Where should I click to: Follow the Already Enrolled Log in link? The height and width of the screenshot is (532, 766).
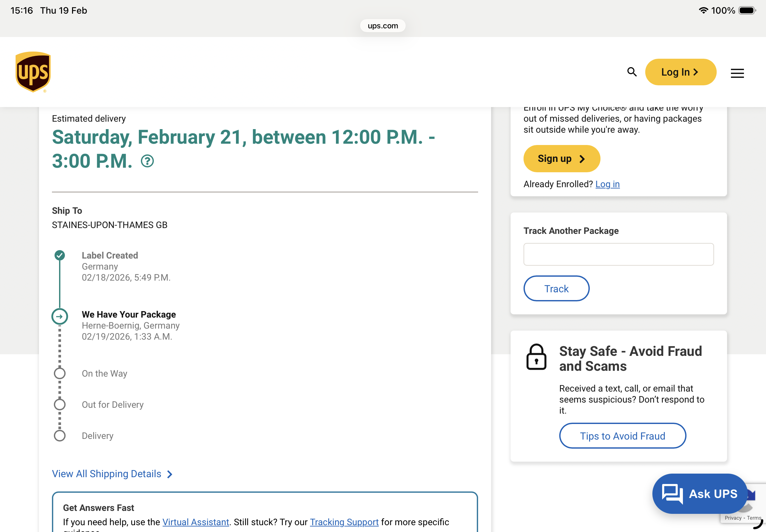(x=607, y=184)
